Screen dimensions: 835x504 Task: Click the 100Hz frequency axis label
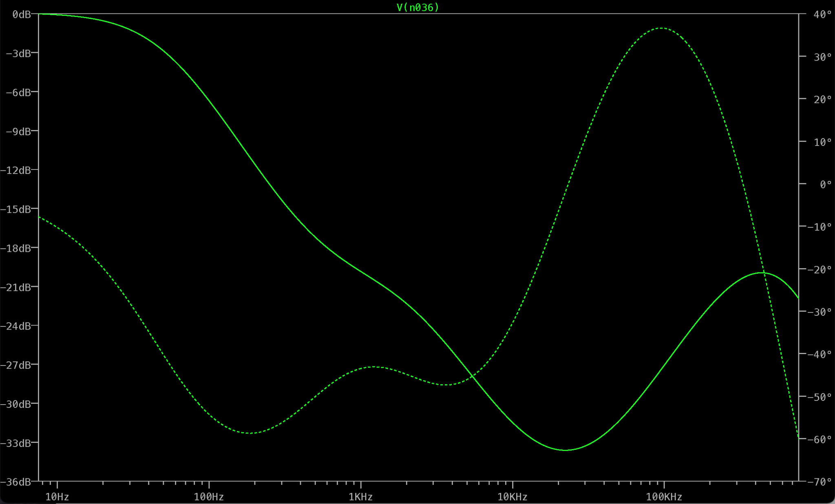click(x=209, y=497)
